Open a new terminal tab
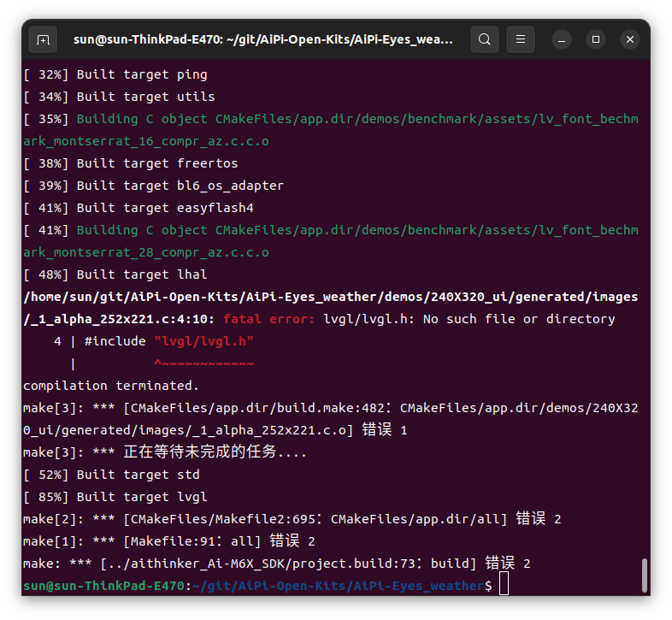Image resolution: width=672 pixels, height=620 pixels. 43,40
